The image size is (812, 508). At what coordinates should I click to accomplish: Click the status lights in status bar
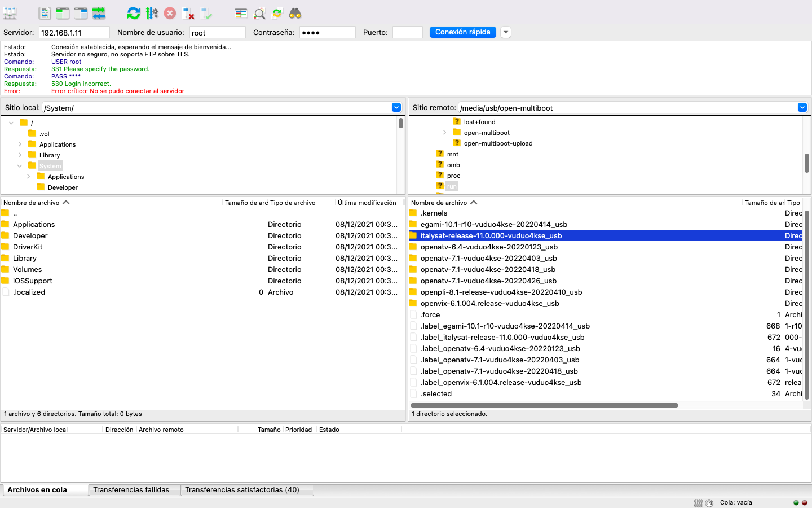tap(800, 502)
